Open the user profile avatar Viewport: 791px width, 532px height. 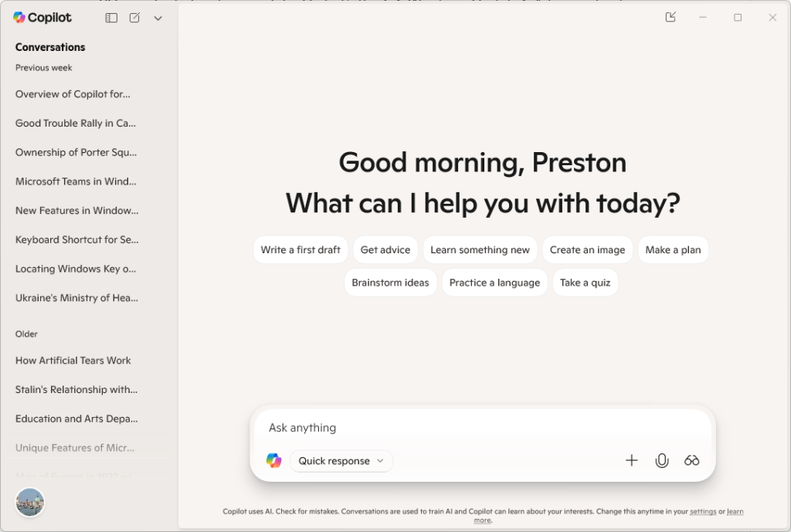[30, 502]
